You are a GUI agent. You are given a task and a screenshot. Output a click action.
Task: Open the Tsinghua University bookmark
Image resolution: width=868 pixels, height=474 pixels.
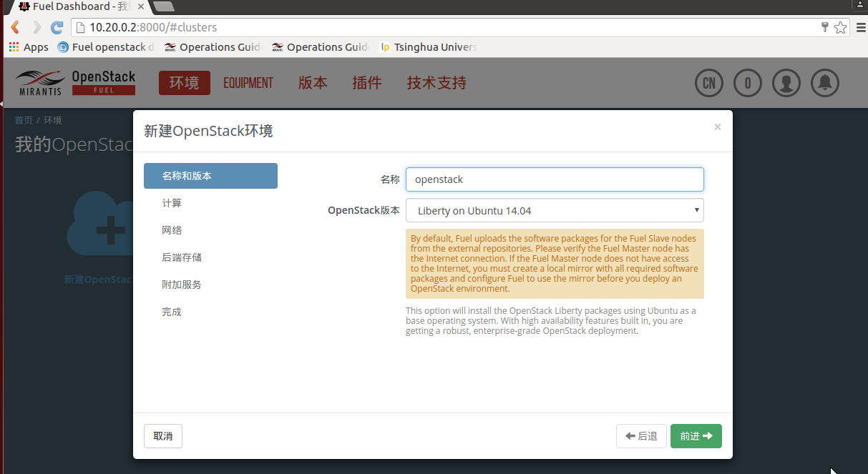tap(429, 47)
